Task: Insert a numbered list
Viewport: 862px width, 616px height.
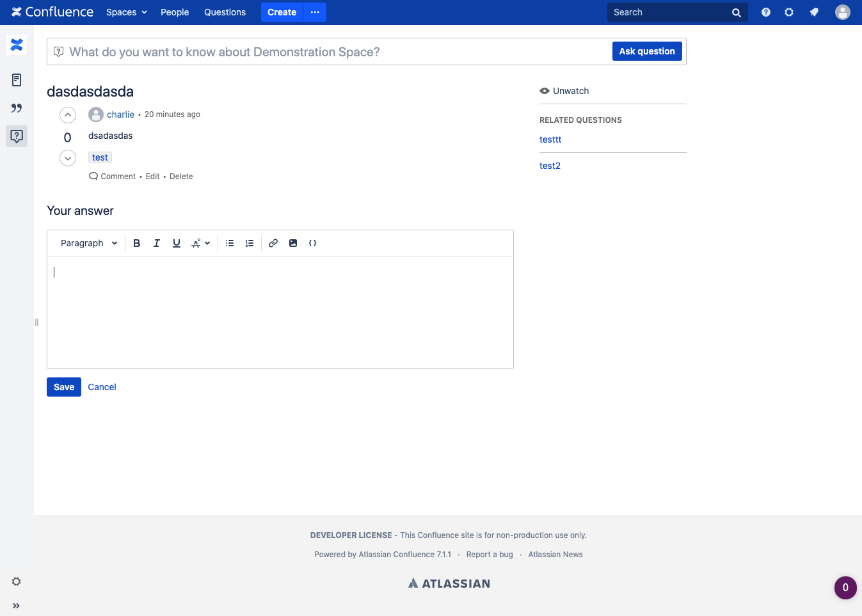Action: (250, 243)
